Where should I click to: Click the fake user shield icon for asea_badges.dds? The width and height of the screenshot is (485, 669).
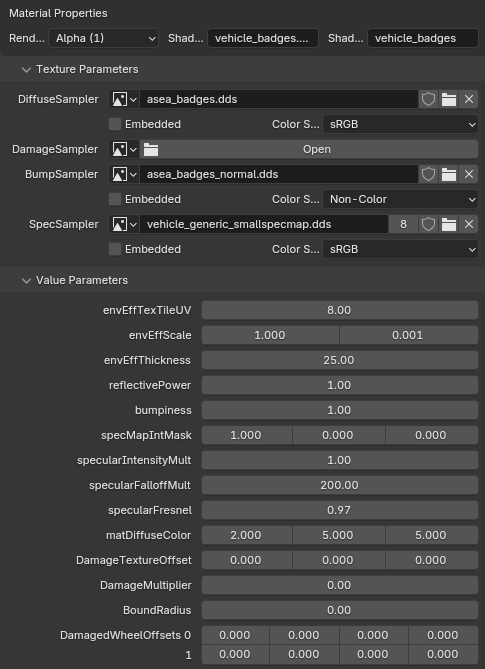[428, 99]
